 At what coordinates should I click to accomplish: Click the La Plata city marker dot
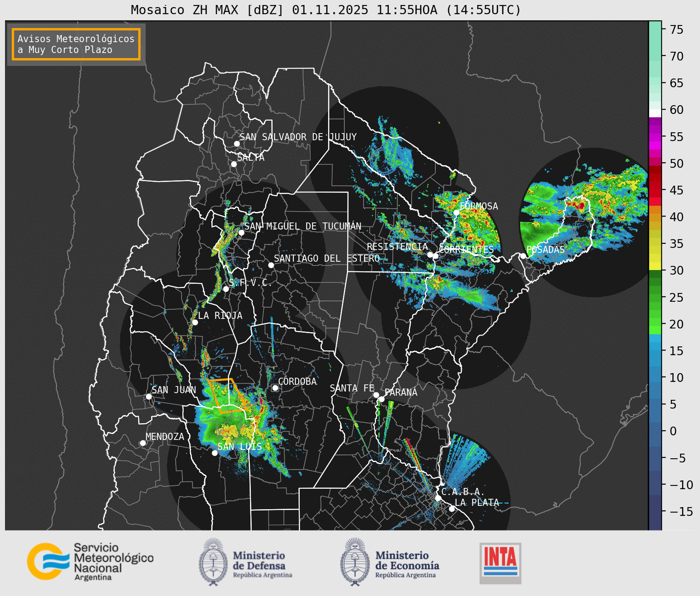[x=452, y=508]
